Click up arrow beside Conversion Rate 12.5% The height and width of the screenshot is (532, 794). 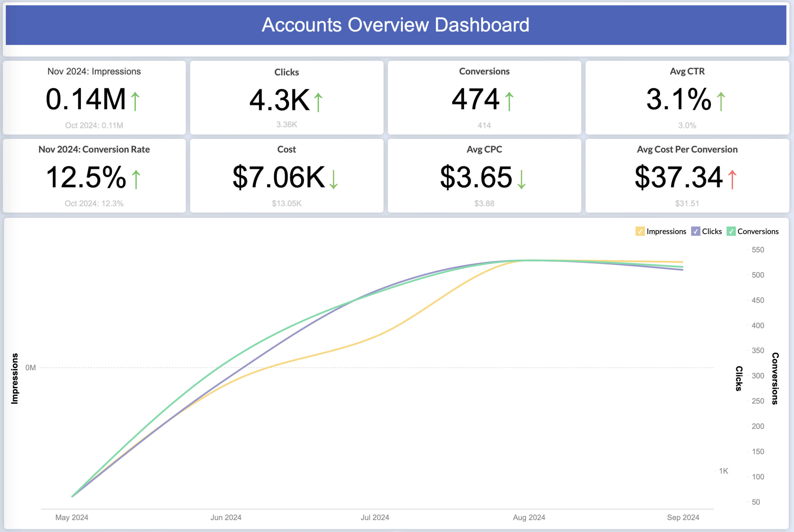click(x=136, y=179)
